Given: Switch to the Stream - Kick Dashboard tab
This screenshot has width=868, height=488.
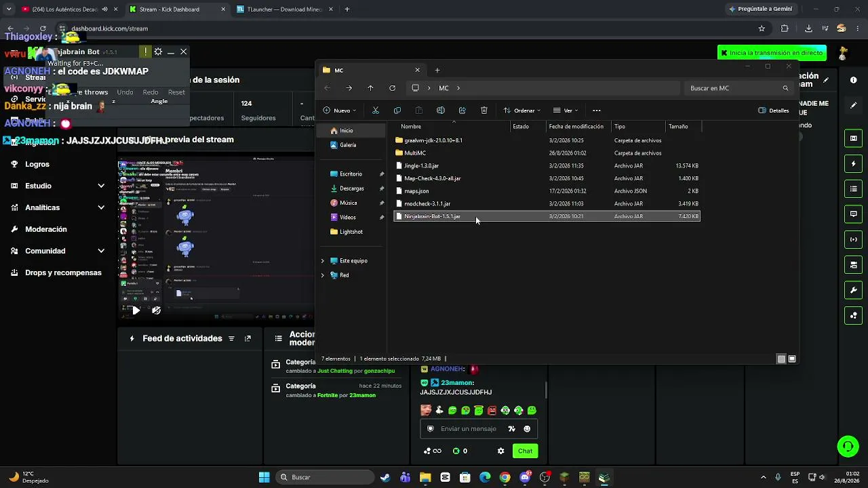Looking at the screenshot, I should pos(176,9).
